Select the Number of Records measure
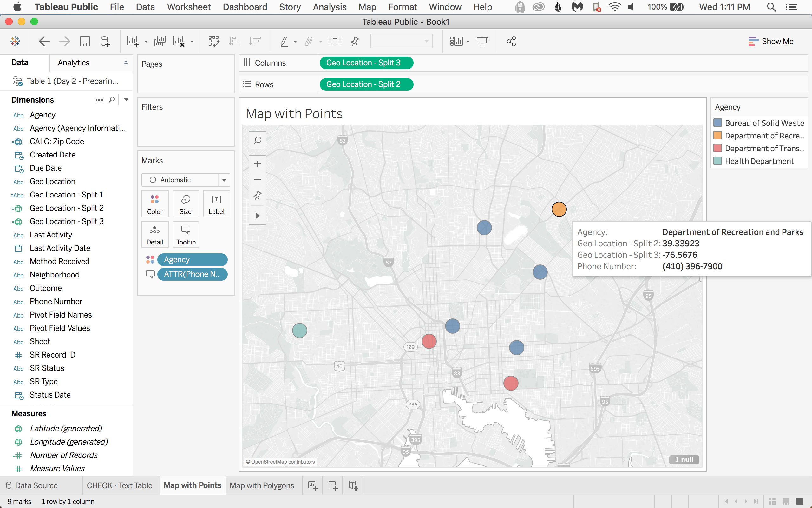This screenshot has width=812, height=508. (x=64, y=455)
